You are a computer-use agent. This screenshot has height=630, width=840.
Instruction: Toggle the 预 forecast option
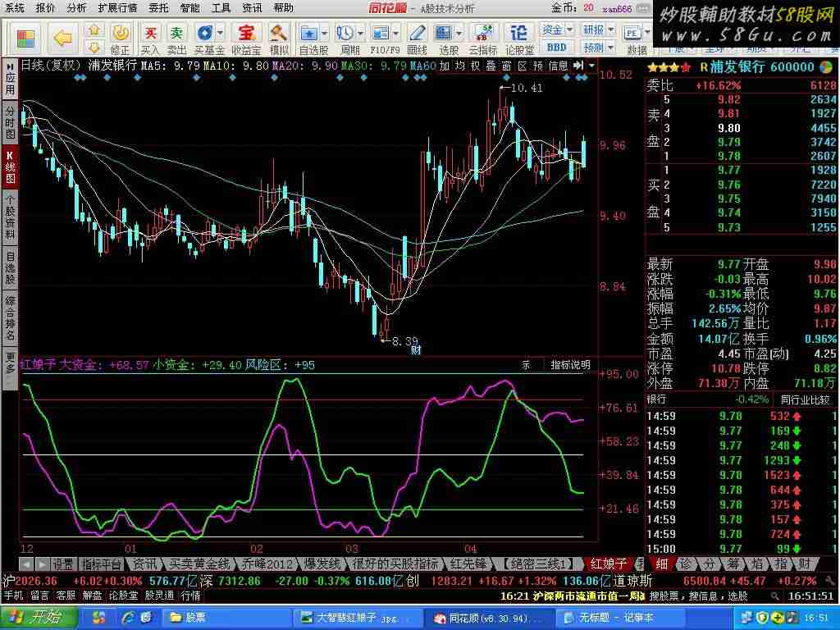(x=538, y=66)
